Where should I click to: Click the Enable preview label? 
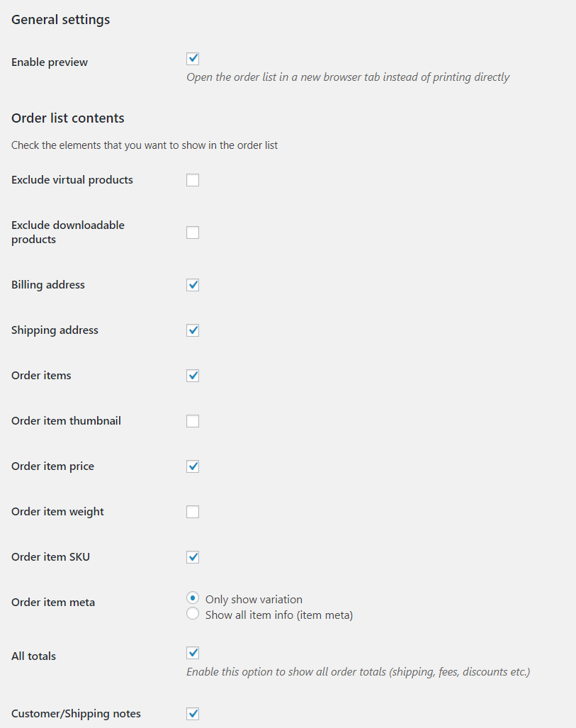pyautogui.click(x=50, y=62)
